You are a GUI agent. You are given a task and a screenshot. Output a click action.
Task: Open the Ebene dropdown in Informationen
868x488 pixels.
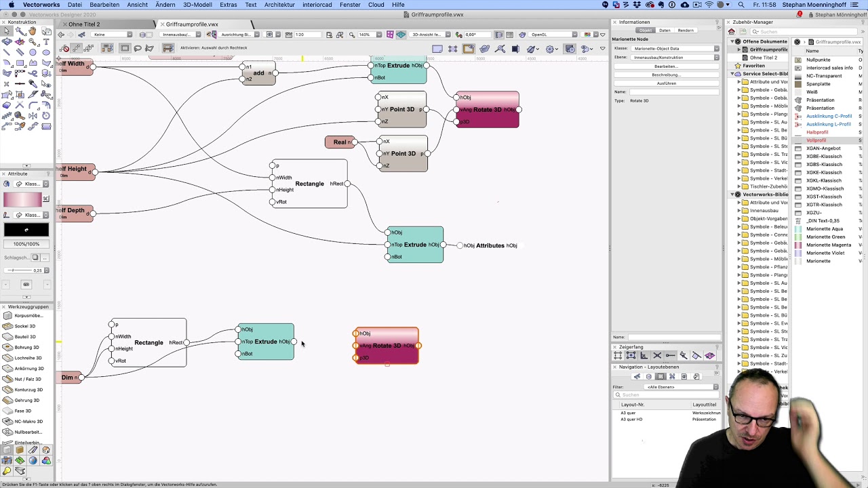(x=675, y=58)
